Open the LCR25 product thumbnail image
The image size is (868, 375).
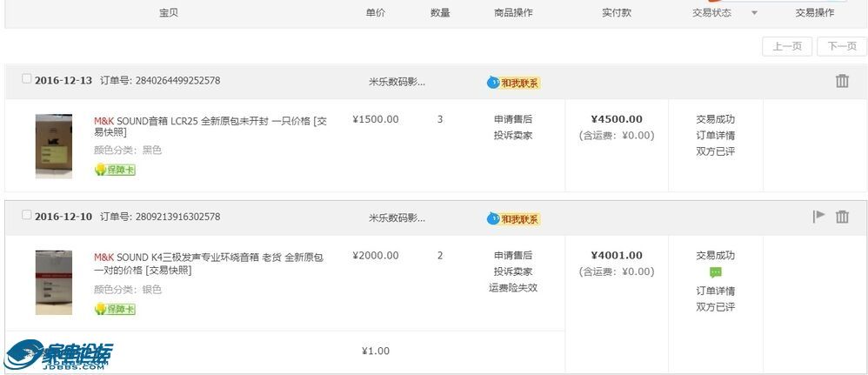(54, 146)
